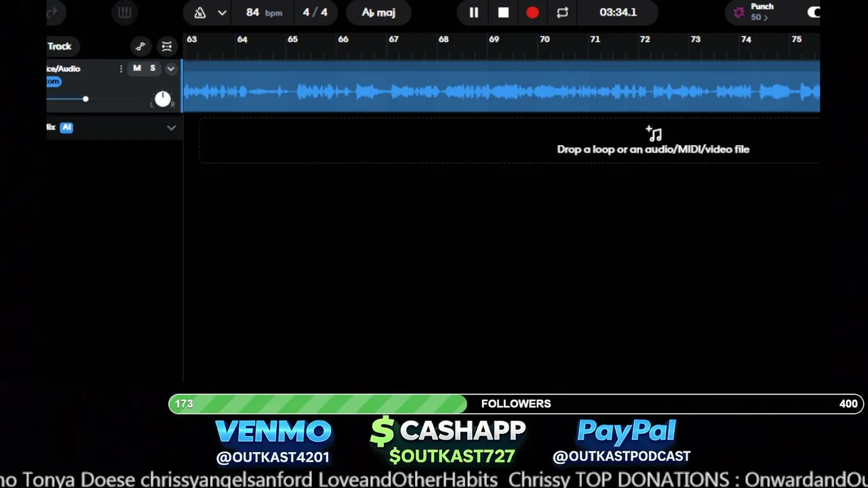
Task: Select the Voice/Audio track name
Action: 64,68
